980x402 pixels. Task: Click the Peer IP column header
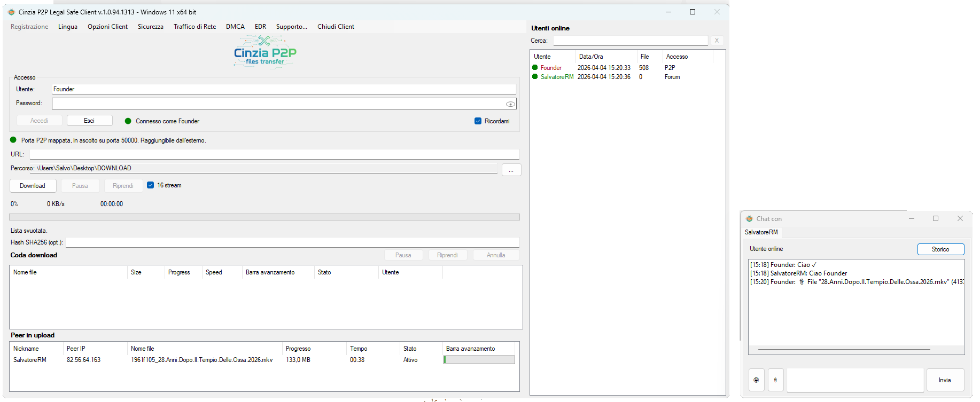click(x=95, y=349)
